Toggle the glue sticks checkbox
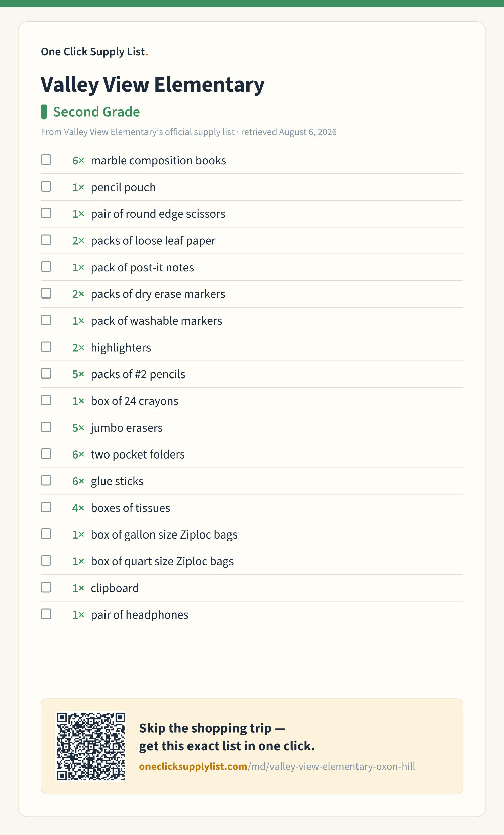 pyautogui.click(x=46, y=481)
